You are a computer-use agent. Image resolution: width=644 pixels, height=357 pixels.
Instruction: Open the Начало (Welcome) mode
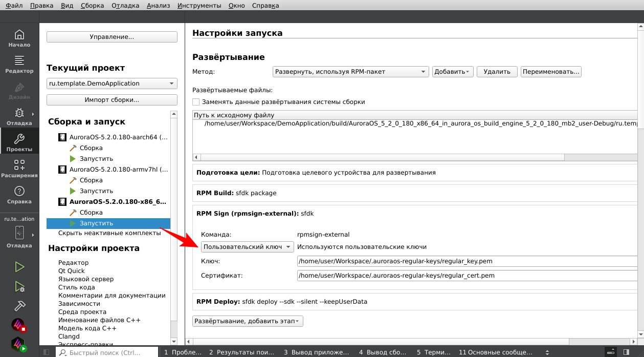[19, 38]
